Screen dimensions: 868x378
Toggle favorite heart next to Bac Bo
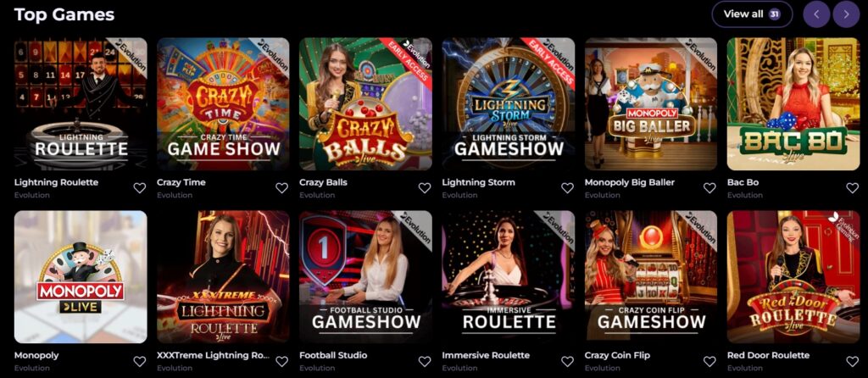[x=853, y=188]
